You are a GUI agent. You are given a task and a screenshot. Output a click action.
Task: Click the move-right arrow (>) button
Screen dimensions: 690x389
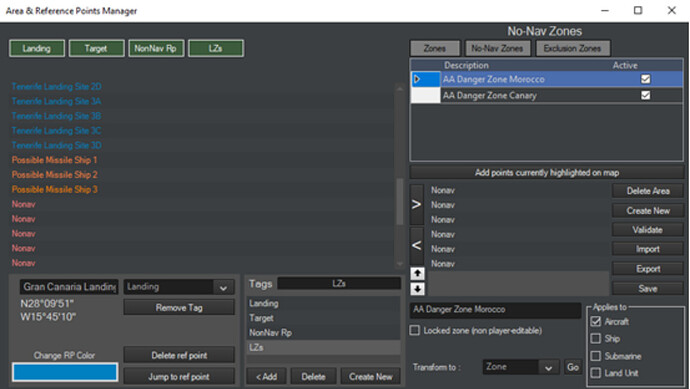click(x=416, y=205)
